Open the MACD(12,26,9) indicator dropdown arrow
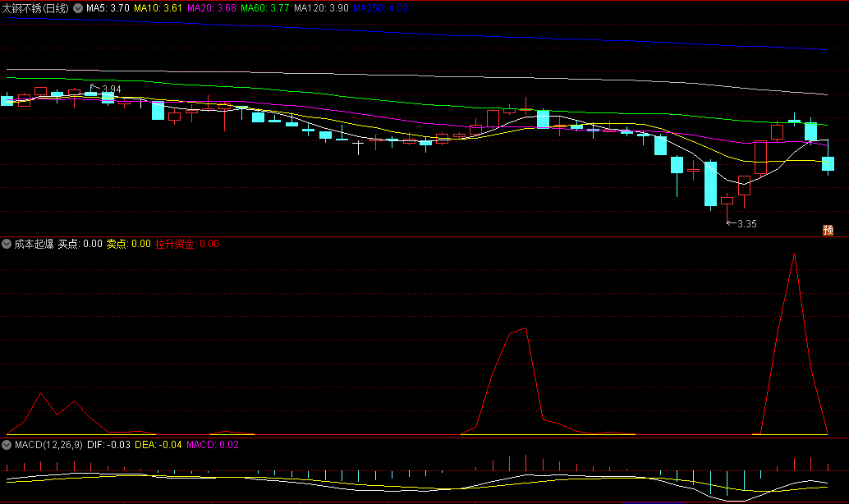This screenshot has width=849, height=504. tap(7, 445)
